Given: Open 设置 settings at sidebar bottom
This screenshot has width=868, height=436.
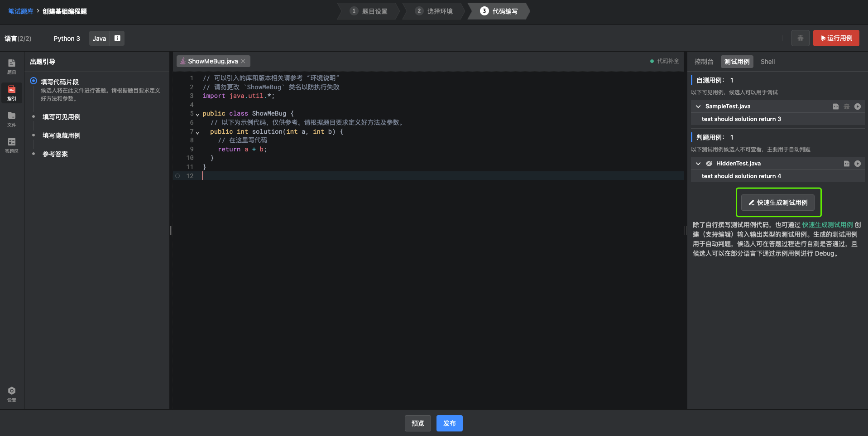Looking at the screenshot, I should 12,394.
